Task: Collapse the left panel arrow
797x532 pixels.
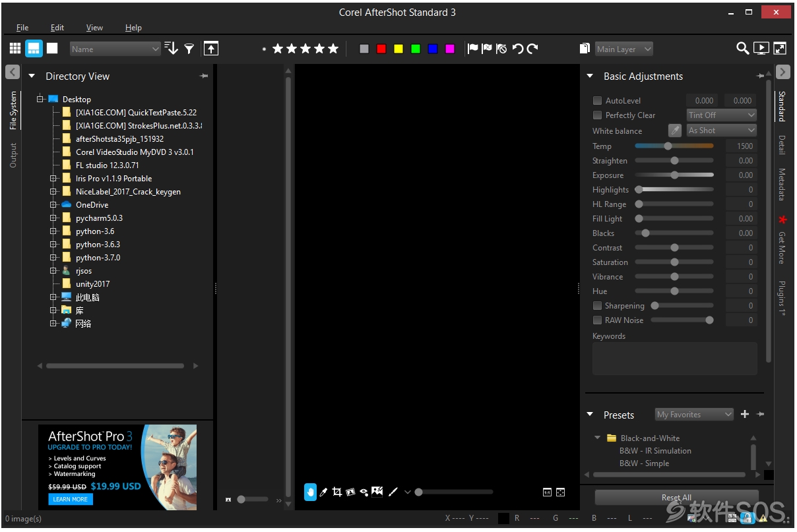Action: coord(13,72)
